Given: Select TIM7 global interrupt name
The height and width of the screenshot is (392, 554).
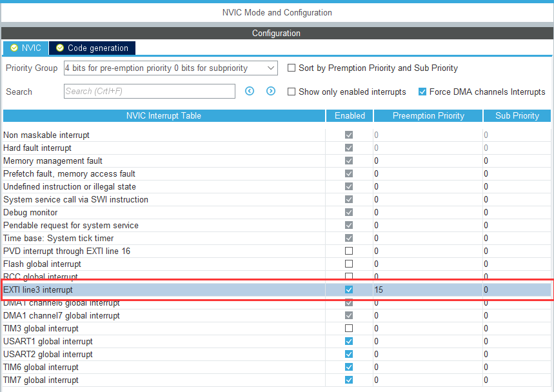Looking at the screenshot, I should point(41,380).
